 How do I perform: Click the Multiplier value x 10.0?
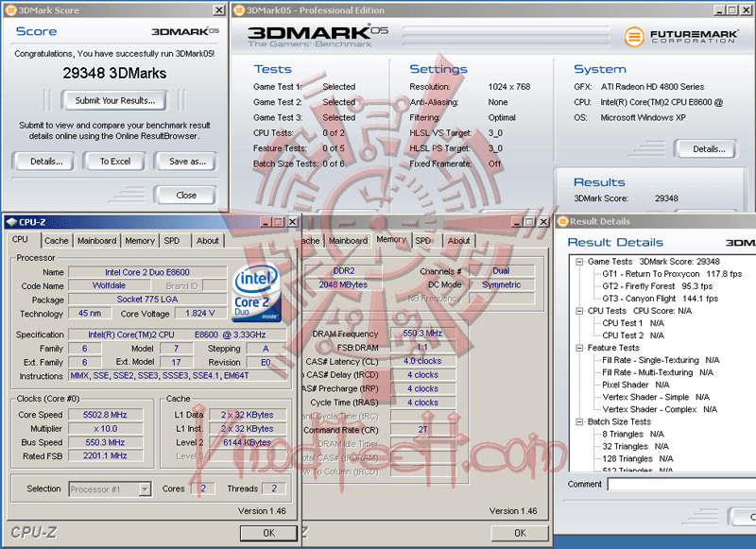coord(105,429)
